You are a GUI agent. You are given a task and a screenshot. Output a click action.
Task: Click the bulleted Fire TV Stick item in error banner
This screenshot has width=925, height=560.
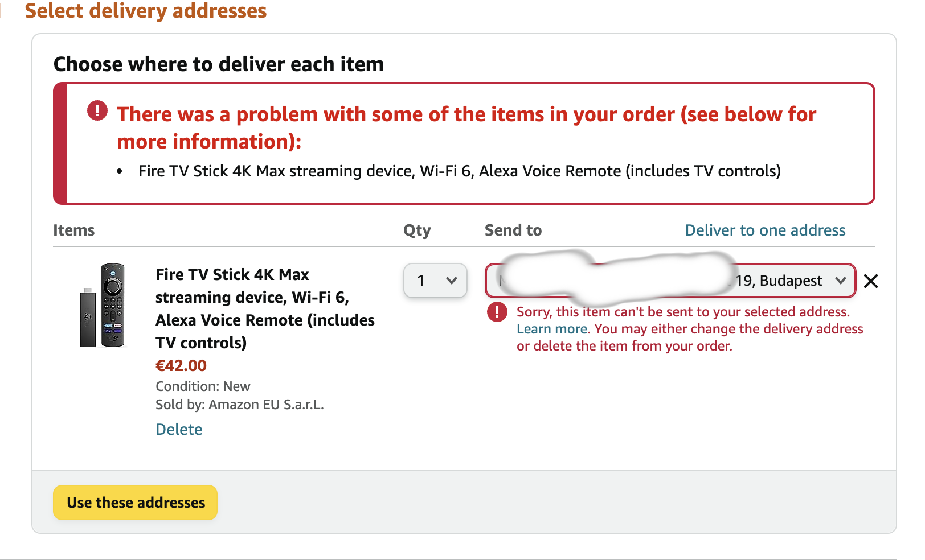[459, 171]
